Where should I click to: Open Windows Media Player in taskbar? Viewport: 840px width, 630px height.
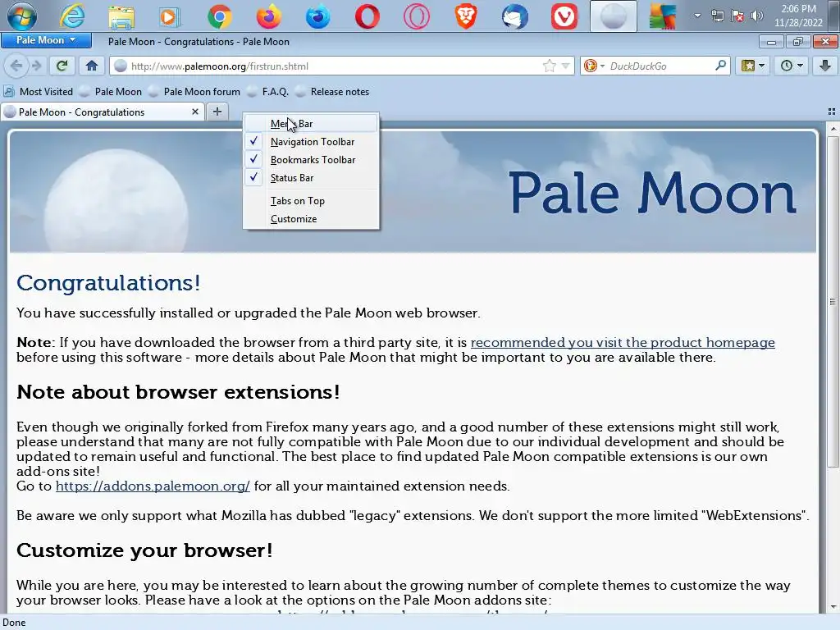click(170, 17)
